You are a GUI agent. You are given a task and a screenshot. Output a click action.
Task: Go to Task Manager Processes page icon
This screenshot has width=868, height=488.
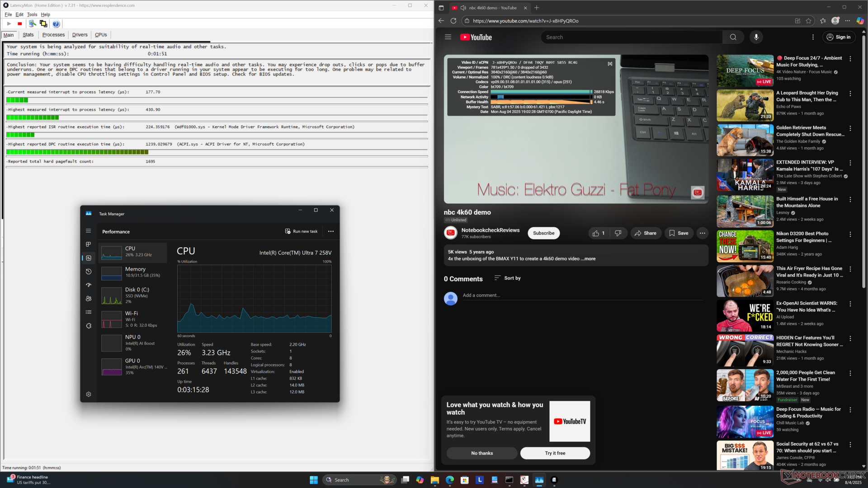tap(89, 244)
